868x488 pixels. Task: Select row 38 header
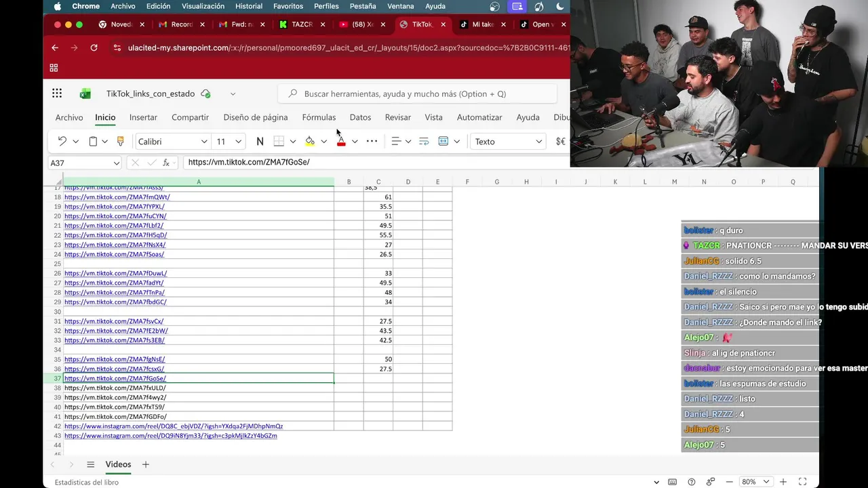click(x=58, y=388)
